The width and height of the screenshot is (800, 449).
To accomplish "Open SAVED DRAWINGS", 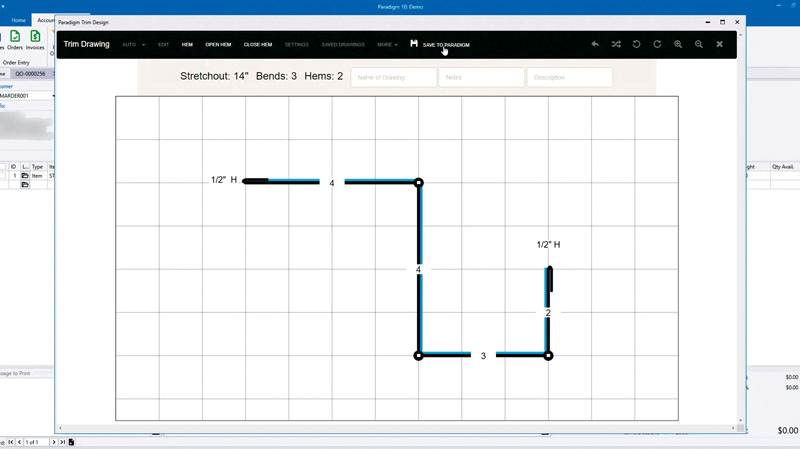I will click(x=343, y=44).
